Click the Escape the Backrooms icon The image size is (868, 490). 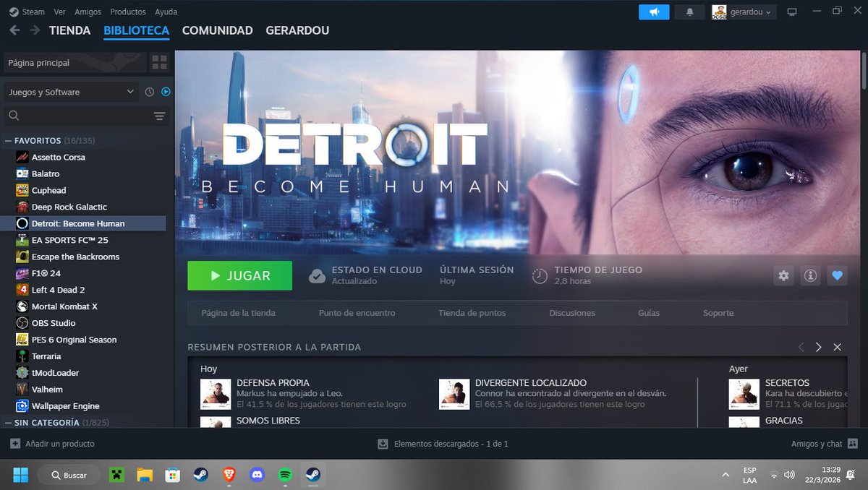click(x=22, y=257)
